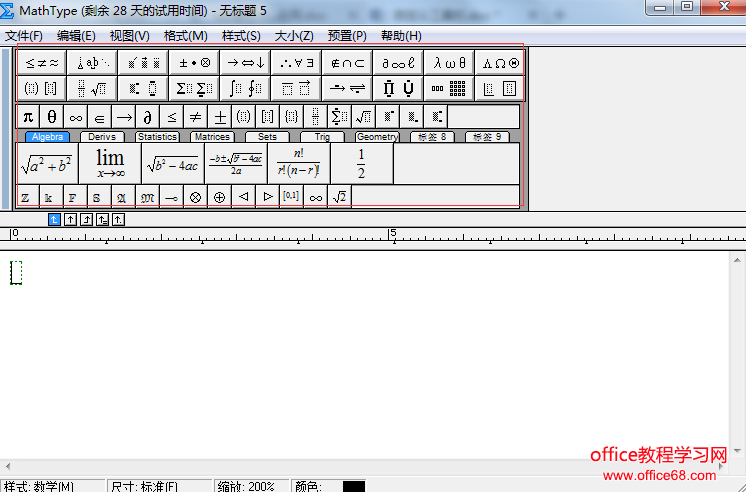
Task: Insert the plus-minus symbol in small bar
Action: 219,117
